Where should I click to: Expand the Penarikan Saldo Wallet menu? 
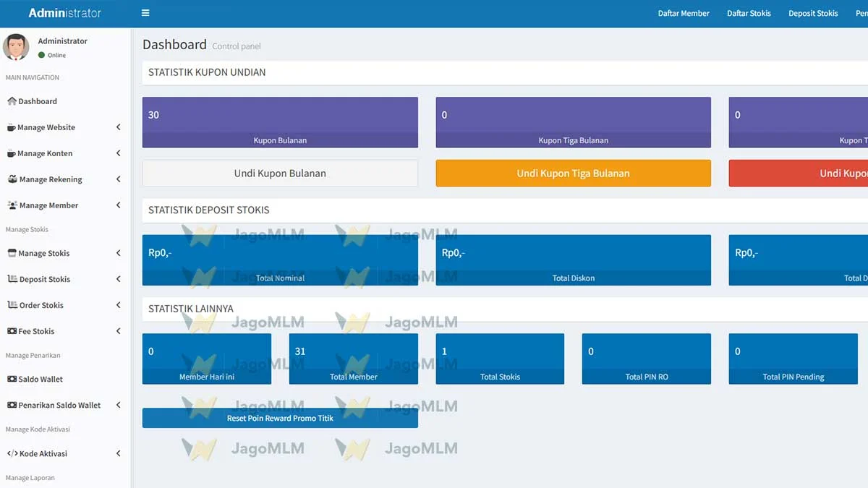click(118, 405)
